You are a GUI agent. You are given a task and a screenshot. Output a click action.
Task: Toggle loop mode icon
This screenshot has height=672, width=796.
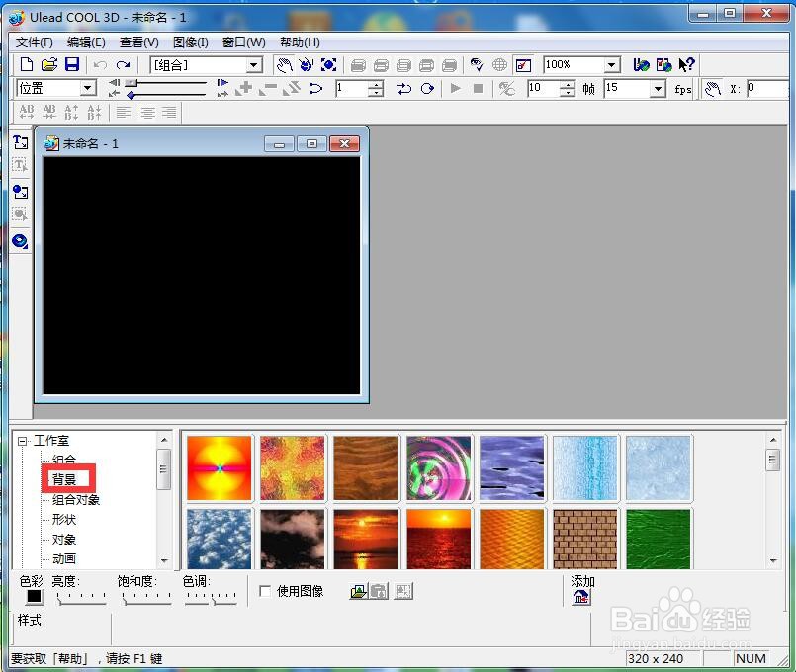[427, 89]
